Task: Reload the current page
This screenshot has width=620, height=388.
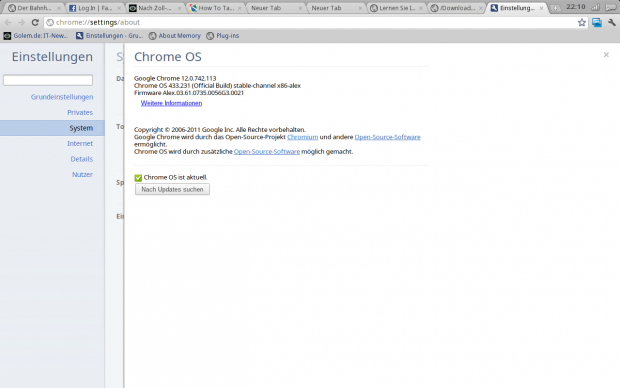Action: [x=35, y=23]
